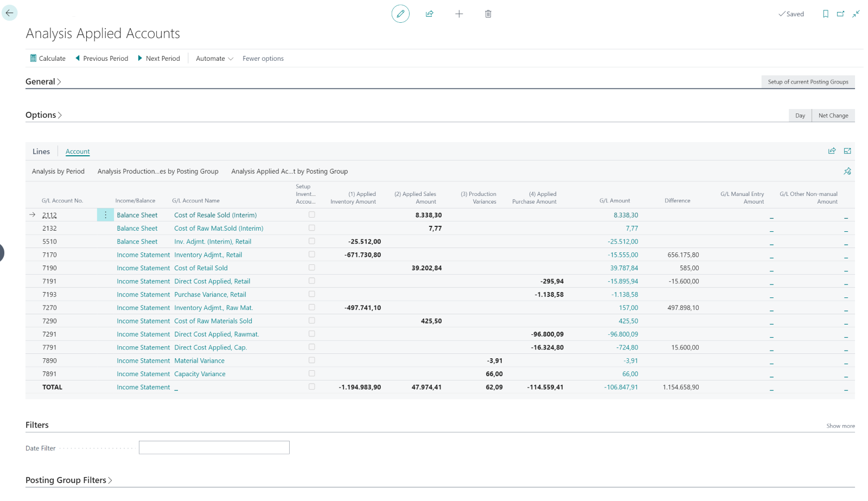Toggle Setup Inventory checkbox for 7170
Viewport: 868px width, 501px height.
(x=312, y=254)
